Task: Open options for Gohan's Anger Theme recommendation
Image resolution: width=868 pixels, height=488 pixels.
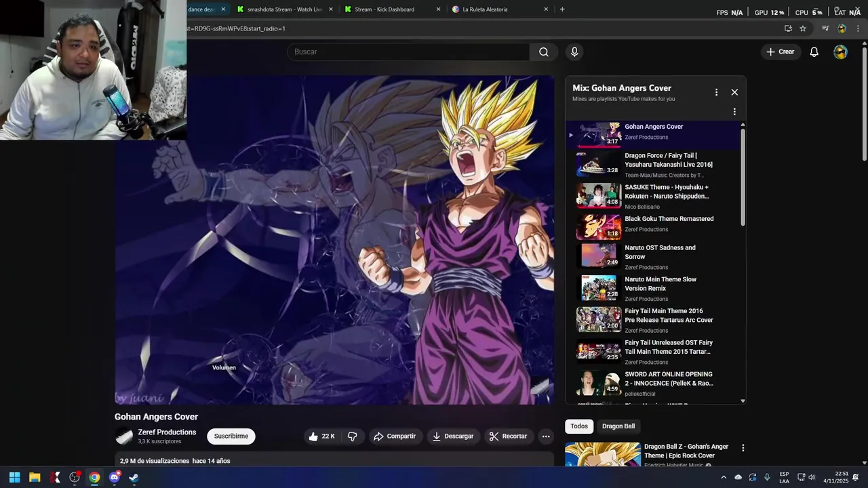Action: click(x=743, y=448)
